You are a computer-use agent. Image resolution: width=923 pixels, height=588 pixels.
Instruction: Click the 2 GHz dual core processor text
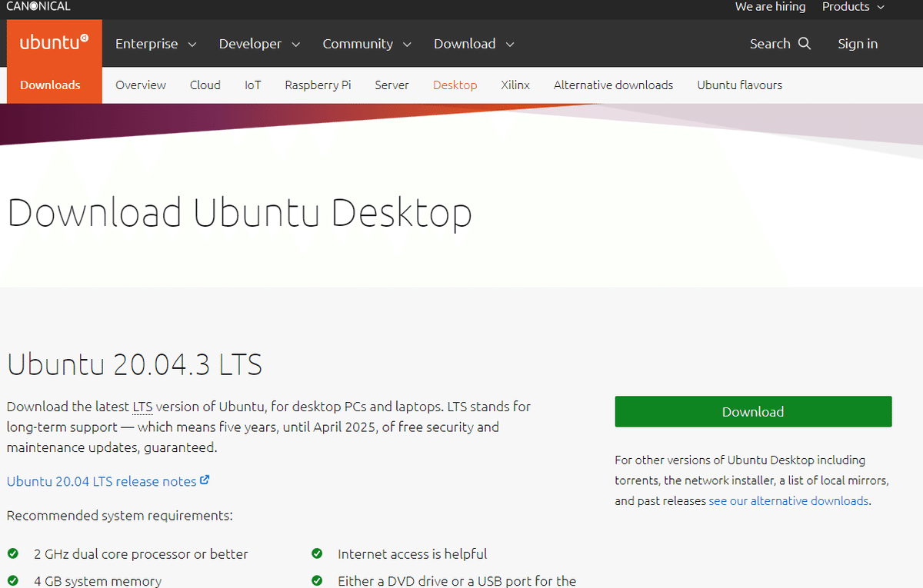pos(141,554)
